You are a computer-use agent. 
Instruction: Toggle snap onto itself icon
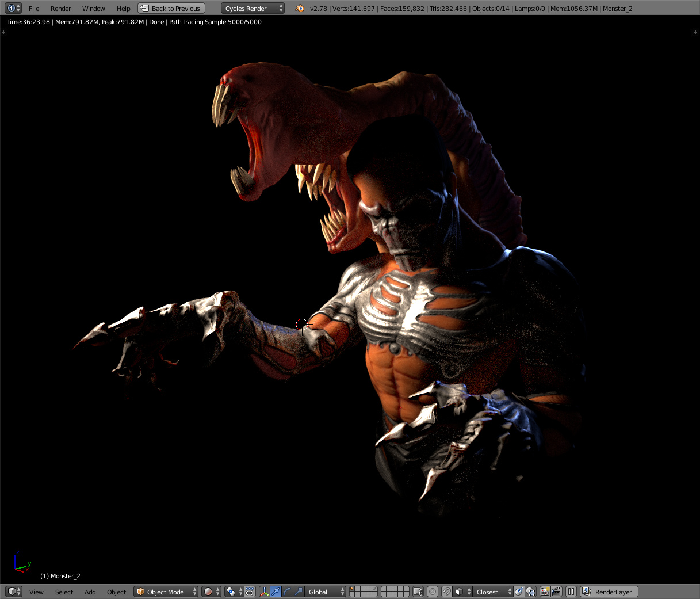coord(530,592)
